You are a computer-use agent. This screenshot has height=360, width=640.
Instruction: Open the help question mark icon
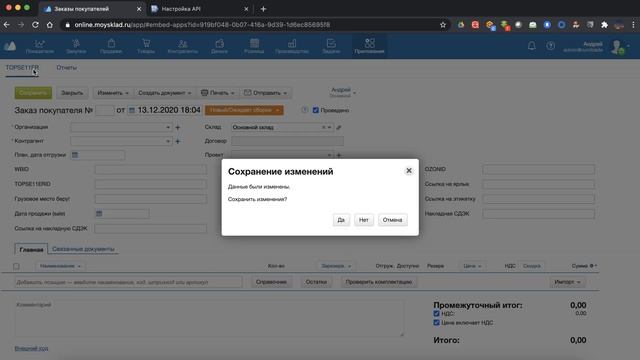click(x=551, y=46)
